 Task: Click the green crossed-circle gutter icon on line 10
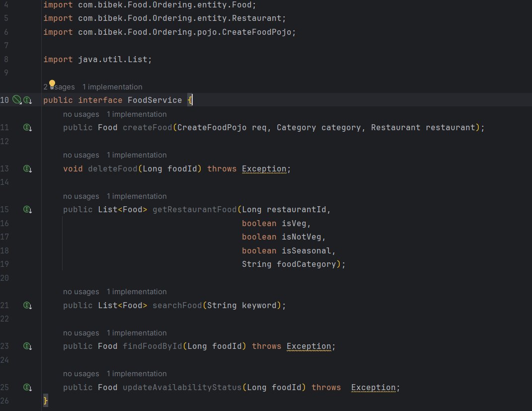click(17, 100)
